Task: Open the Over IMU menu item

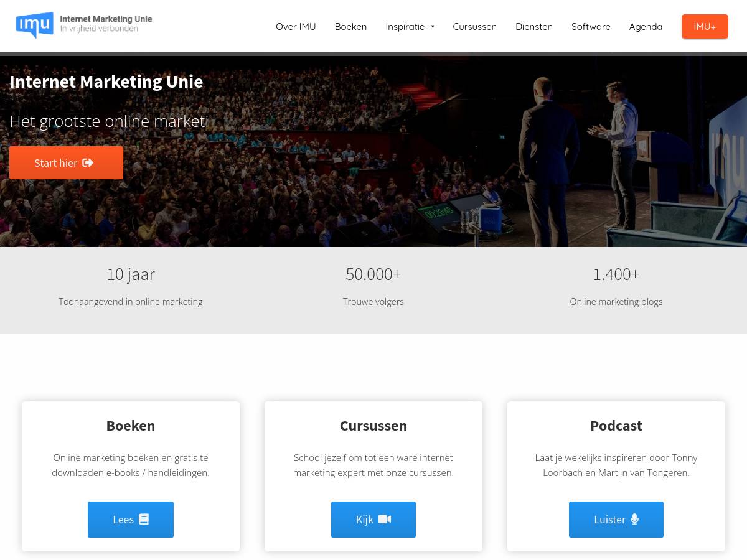Action: click(296, 26)
